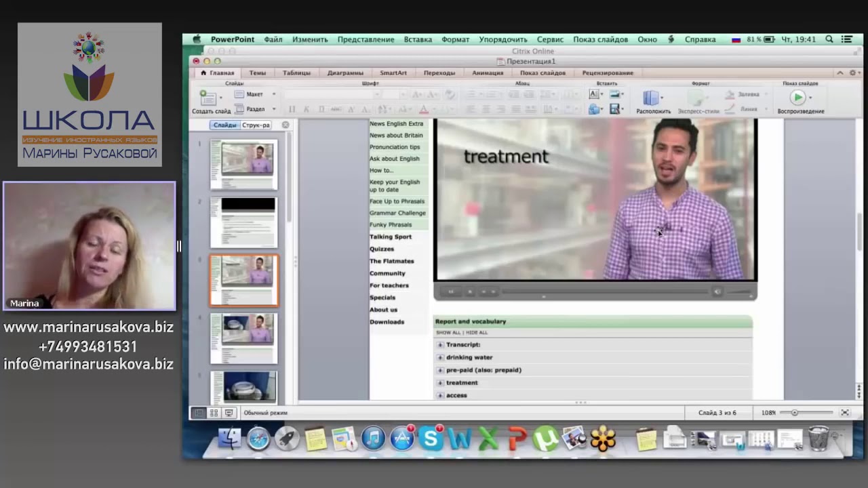Open uTorrent from the Dock
Viewport: 868px width, 488px height.
[545, 439]
